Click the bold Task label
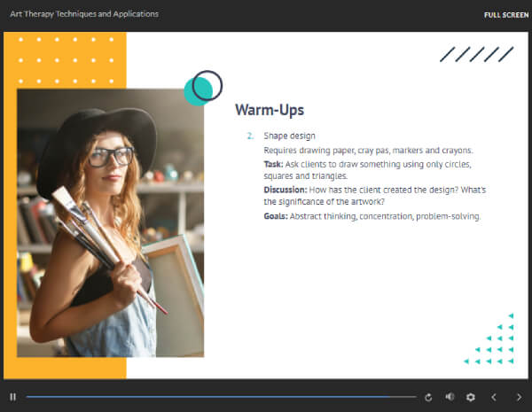532x412 pixels. coord(273,164)
